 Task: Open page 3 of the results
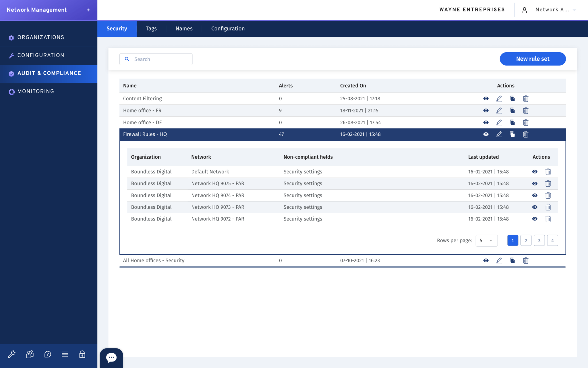pyautogui.click(x=539, y=240)
